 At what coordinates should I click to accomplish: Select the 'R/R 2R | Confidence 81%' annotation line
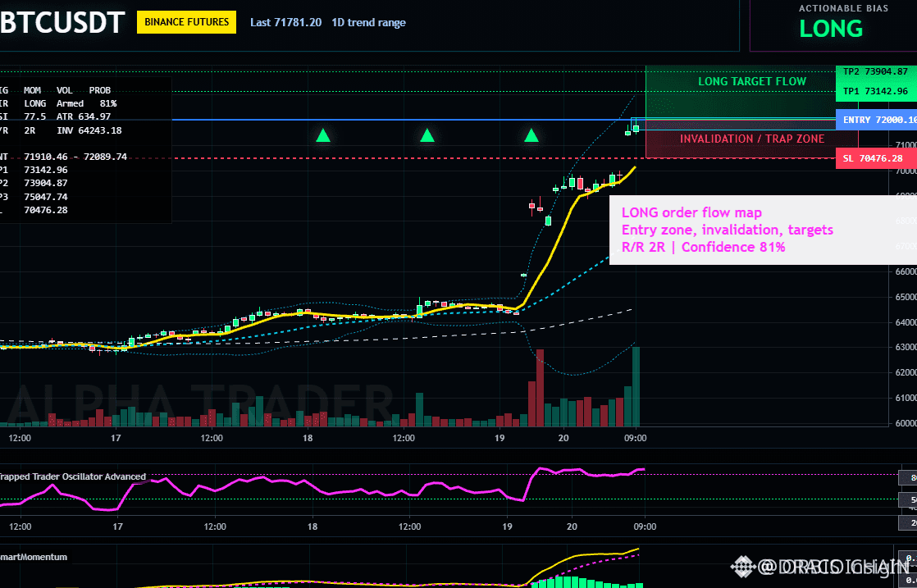[x=704, y=247]
